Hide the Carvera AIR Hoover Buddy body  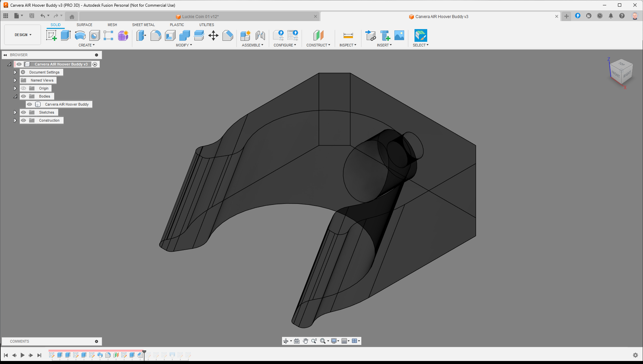click(29, 104)
